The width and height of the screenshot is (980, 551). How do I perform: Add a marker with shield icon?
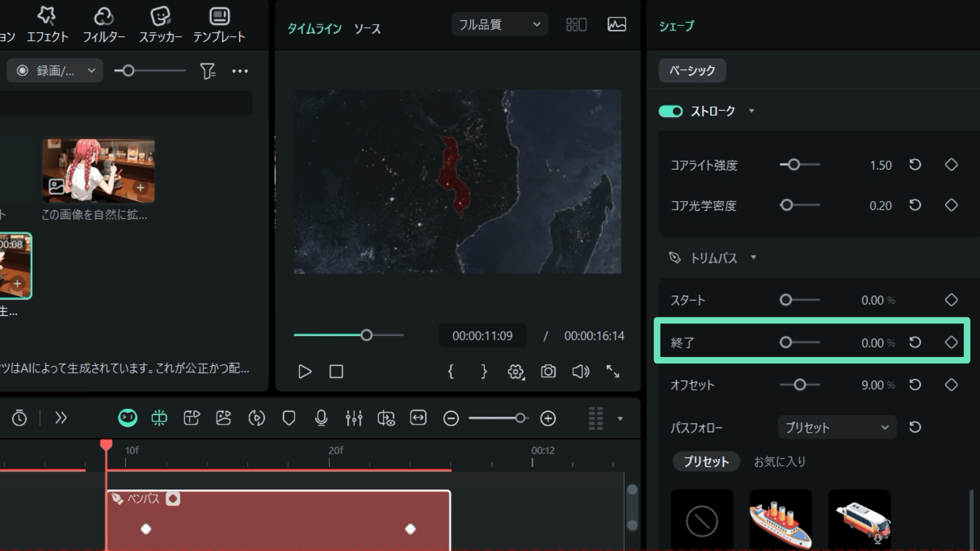point(289,418)
